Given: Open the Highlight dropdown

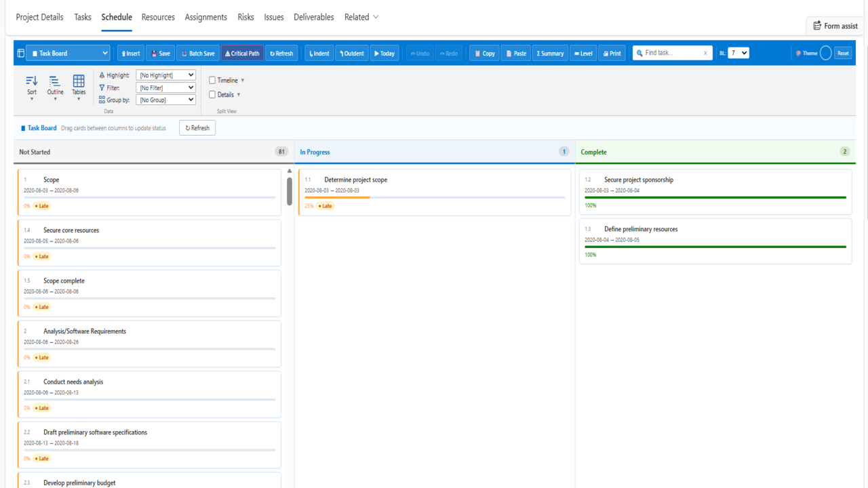Looking at the screenshot, I should [x=166, y=75].
